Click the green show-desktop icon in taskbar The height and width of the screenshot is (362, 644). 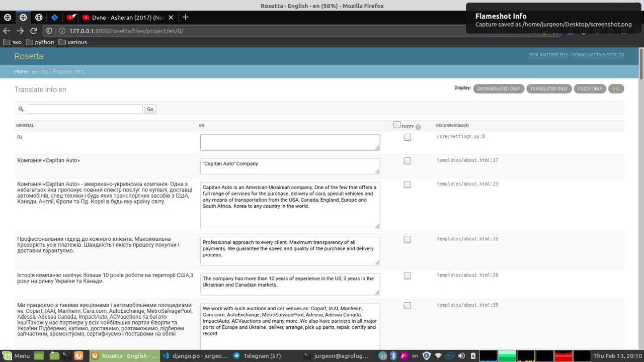click(39, 355)
